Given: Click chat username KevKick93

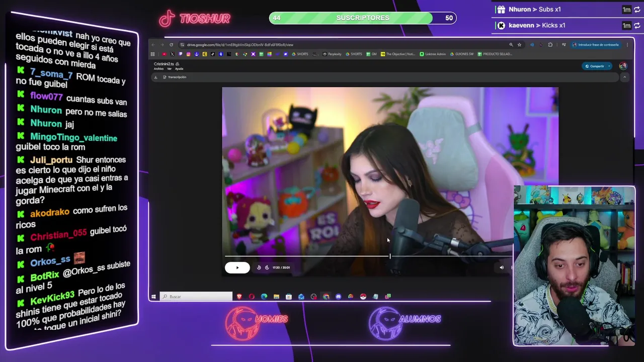Looking at the screenshot, I should 52,297.
